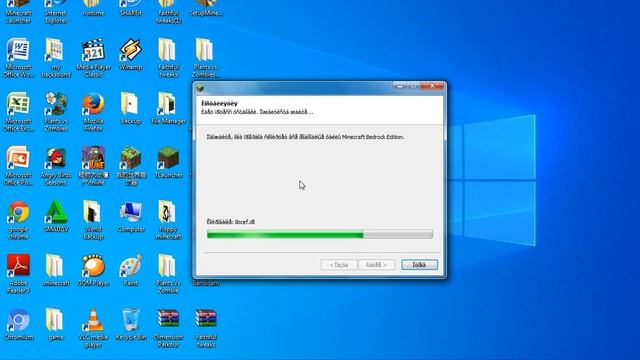Open the World Backup folder
Viewport: 640px width, 360px height.
tap(93, 220)
